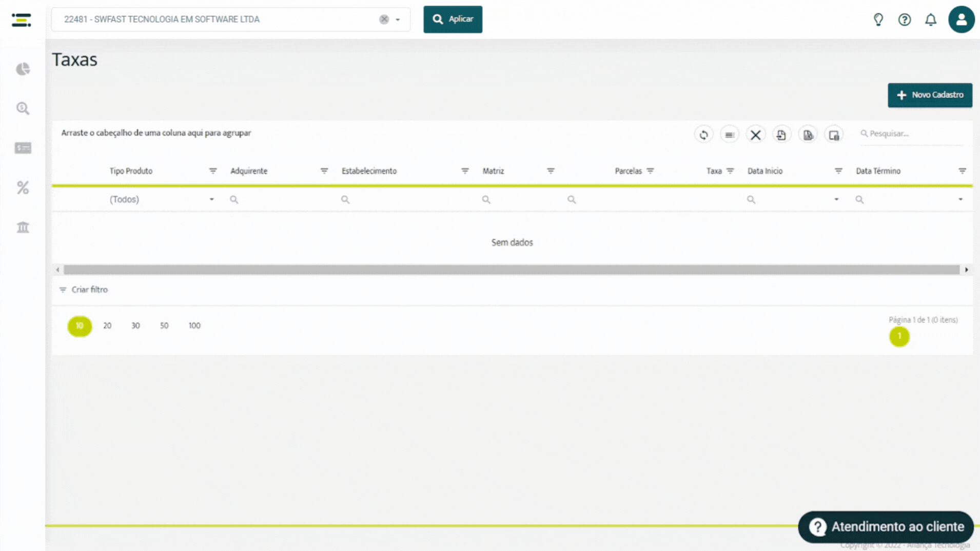Image resolution: width=980 pixels, height=551 pixels.
Task: Open the Data Inicio date picker arrow
Action: [x=836, y=199]
